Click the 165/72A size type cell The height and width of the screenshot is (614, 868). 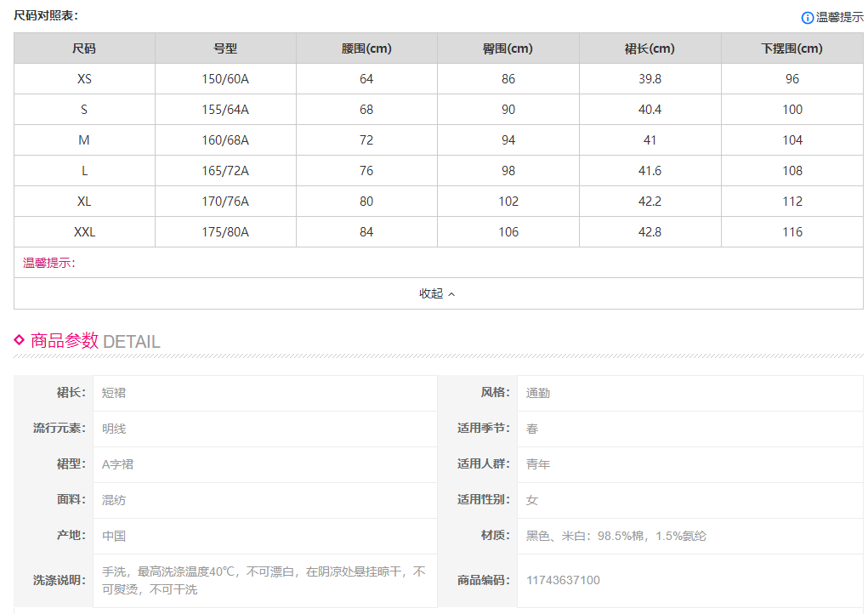[225, 171]
